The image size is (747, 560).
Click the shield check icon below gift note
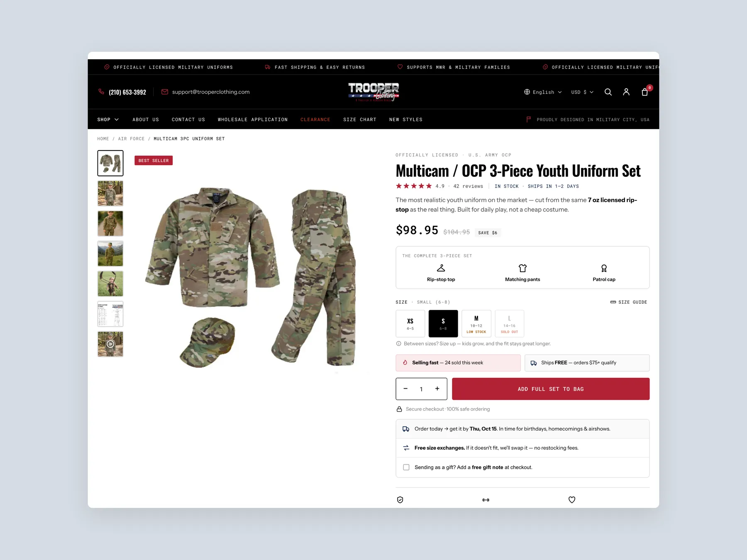tap(400, 500)
